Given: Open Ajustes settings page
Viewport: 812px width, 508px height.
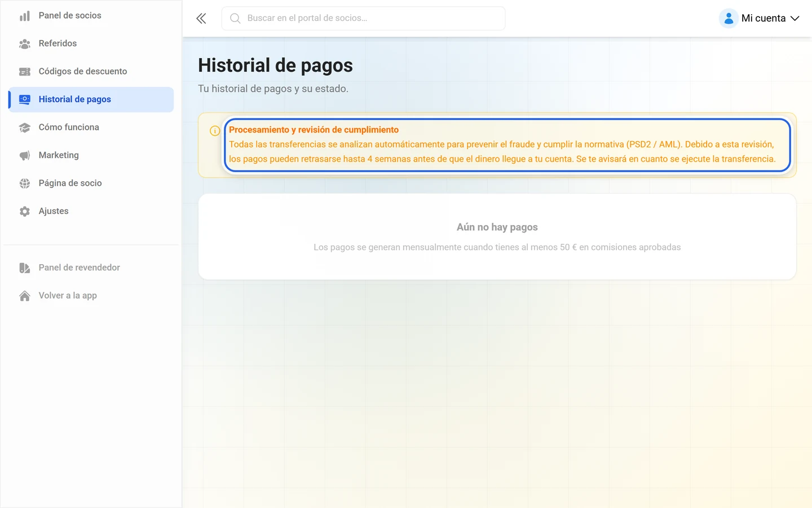Looking at the screenshot, I should click(x=91, y=211).
